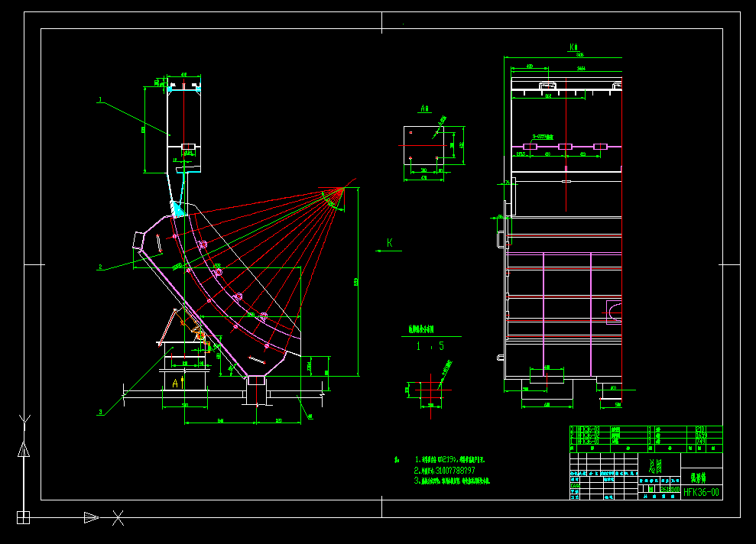Click the CAXA text in the title block
Viewport: 756px width, 544px height.
(x=576, y=486)
